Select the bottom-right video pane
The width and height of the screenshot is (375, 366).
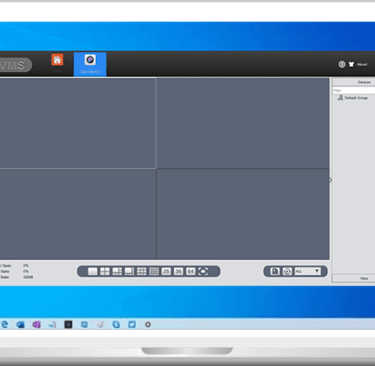pos(243,214)
